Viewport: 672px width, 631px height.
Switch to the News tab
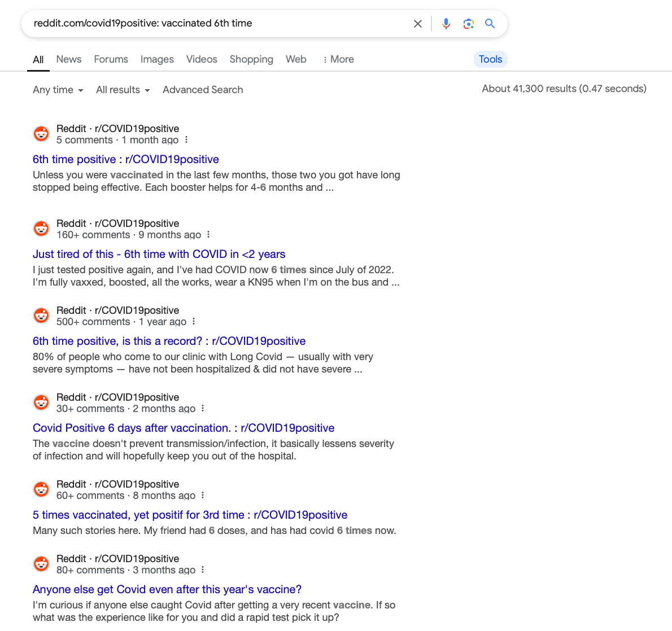click(68, 59)
